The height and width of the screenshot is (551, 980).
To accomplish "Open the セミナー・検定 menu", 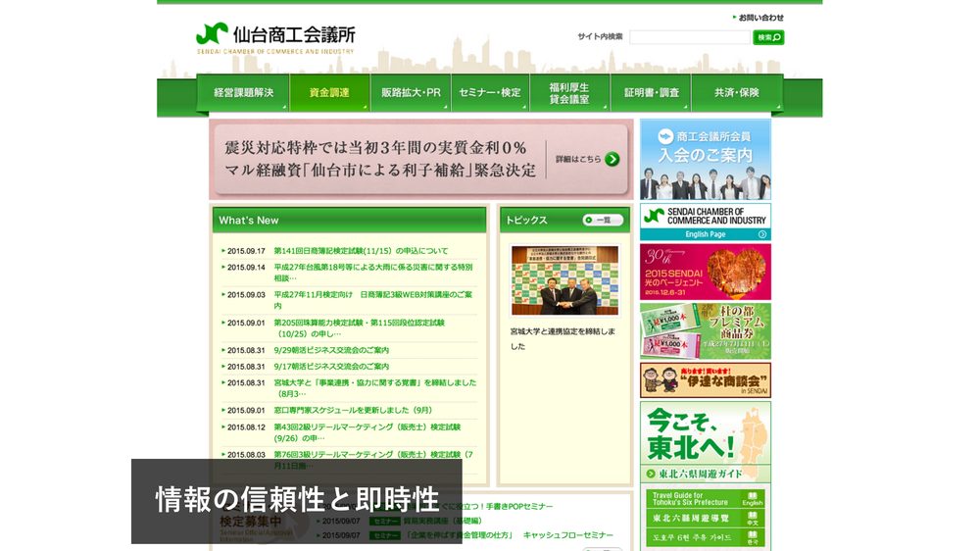I will click(490, 92).
